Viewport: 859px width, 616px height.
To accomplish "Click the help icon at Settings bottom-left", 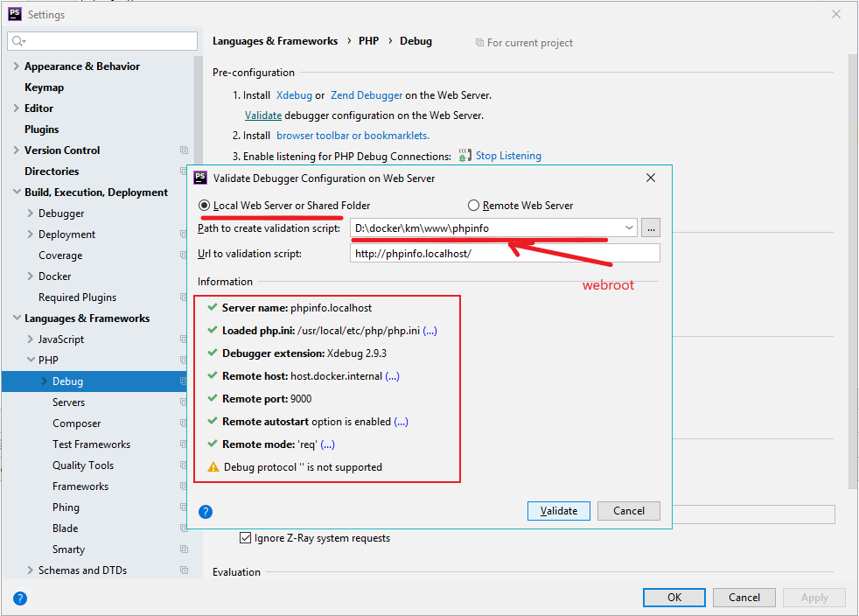I will tap(20, 598).
